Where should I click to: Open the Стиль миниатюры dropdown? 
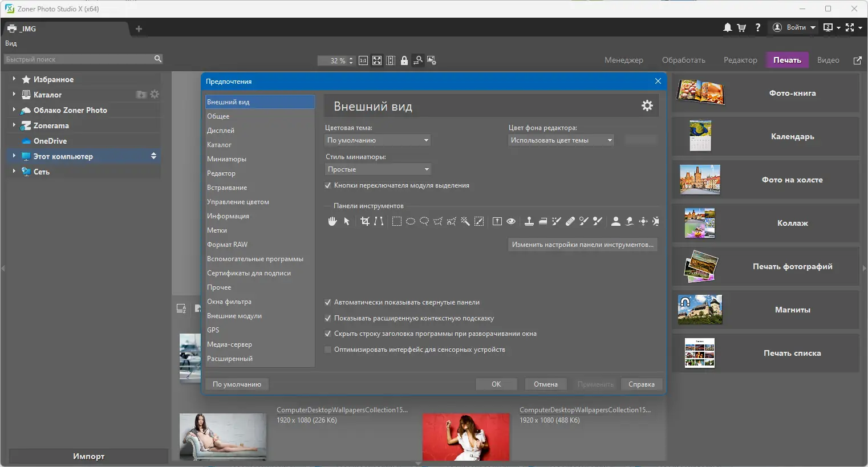tap(378, 169)
